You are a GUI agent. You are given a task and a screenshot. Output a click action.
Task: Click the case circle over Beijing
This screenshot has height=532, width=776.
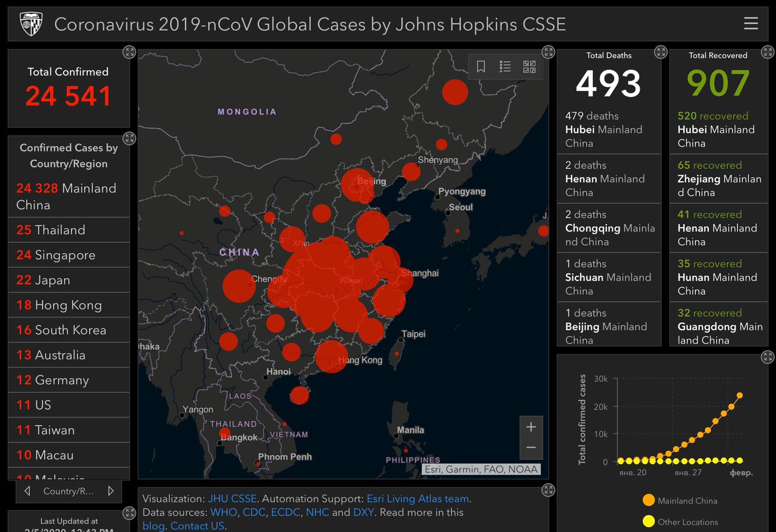pyautogui.click(x=357, y=185)
